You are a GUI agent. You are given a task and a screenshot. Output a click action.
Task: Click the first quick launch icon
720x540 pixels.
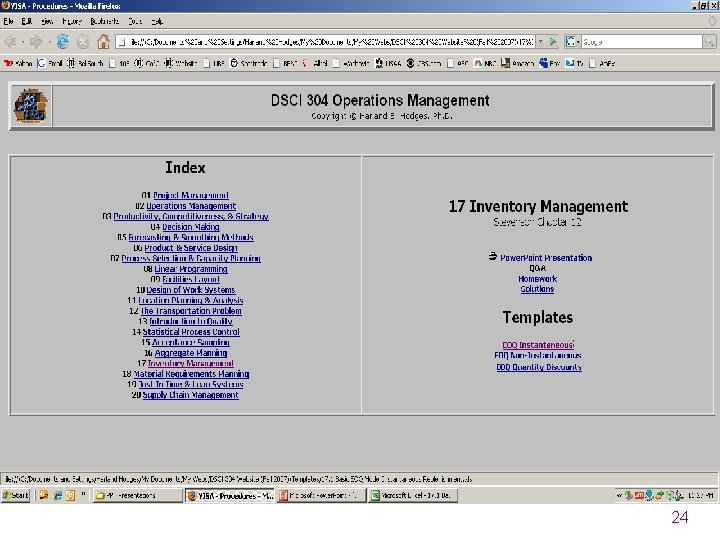(x=44, y=495)
